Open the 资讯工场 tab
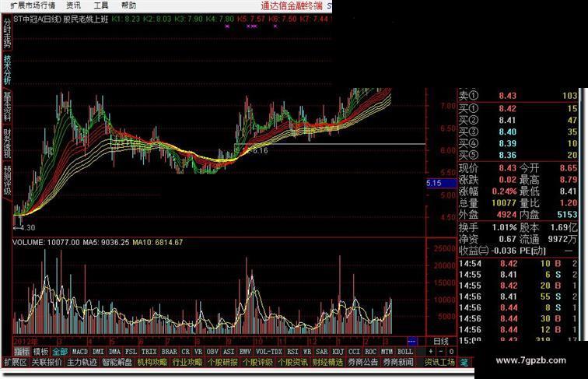 coord(439,362)
